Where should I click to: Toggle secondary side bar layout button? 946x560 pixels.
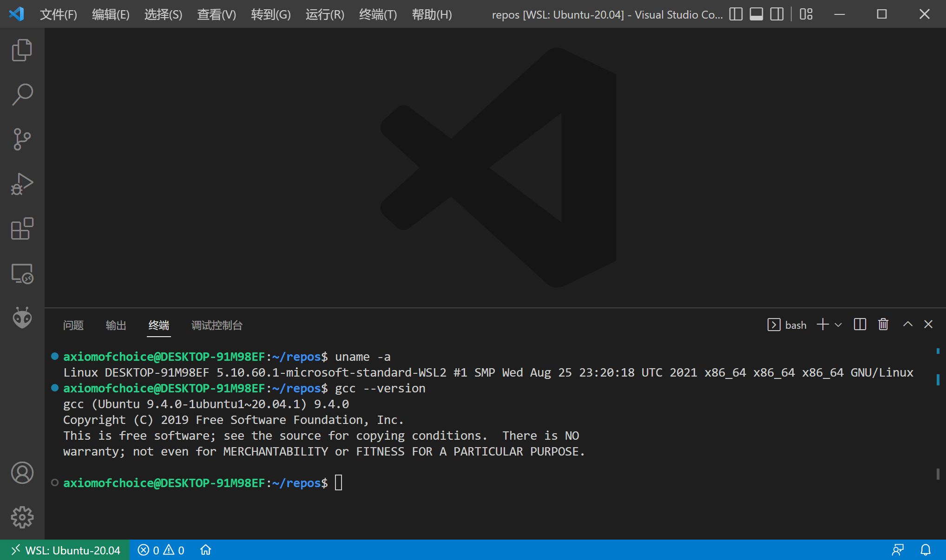pos(777,14)
